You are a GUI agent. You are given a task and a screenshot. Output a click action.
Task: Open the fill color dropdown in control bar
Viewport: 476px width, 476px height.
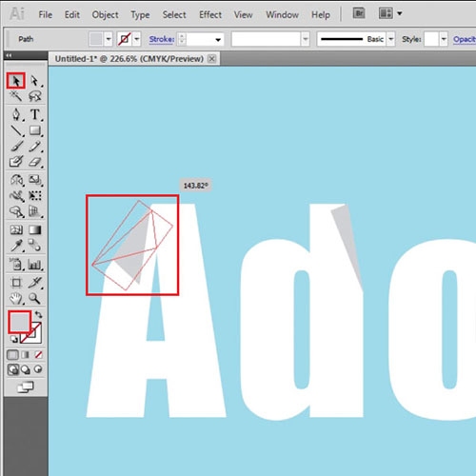(x=109, y=39)
